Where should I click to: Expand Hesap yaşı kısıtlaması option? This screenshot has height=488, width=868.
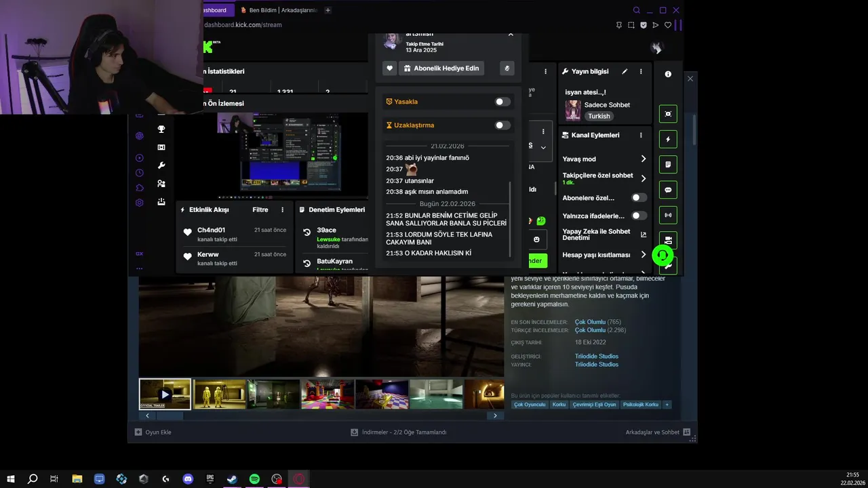tap(644, 255)
